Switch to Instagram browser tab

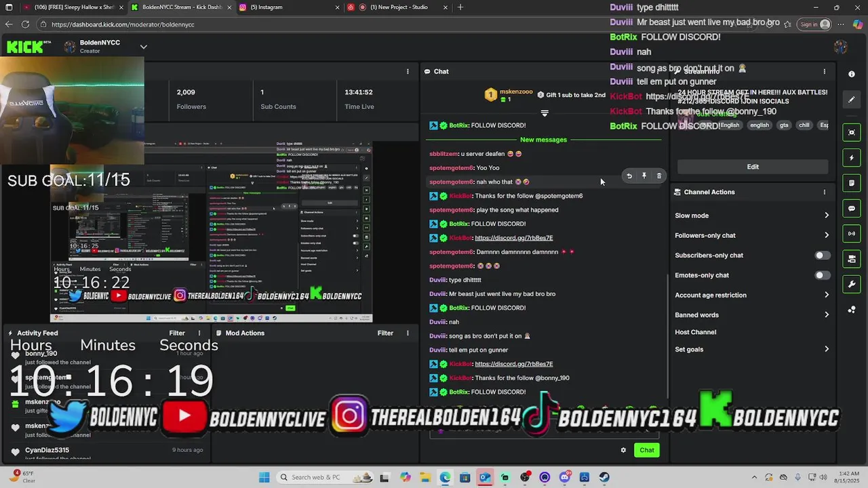(288, 7)
